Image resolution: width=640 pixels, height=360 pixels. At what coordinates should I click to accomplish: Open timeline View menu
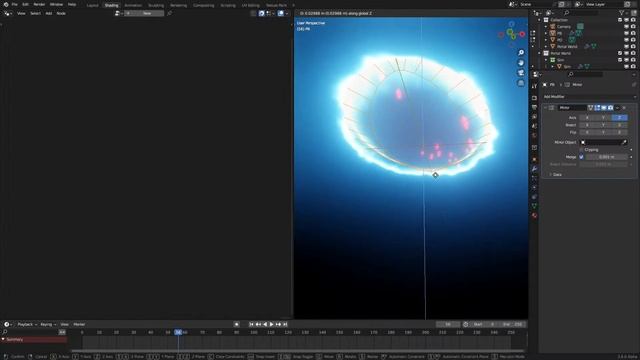64,324
